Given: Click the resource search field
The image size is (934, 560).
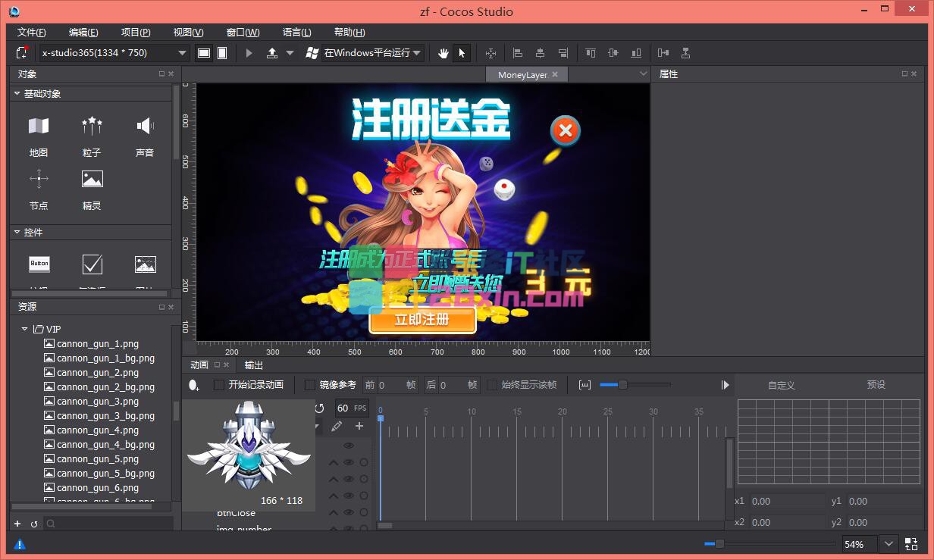Looking at the screenshot, I should [x=108, y=524].
